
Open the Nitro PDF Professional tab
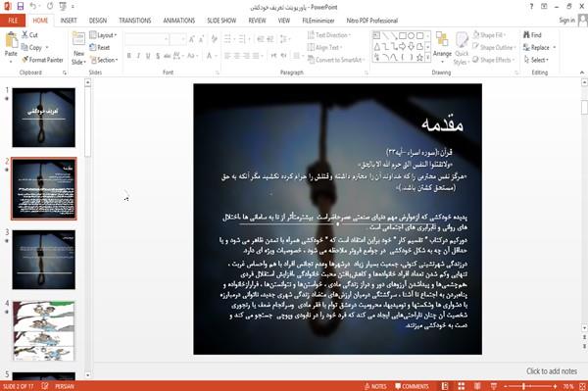tap(372, 21)
